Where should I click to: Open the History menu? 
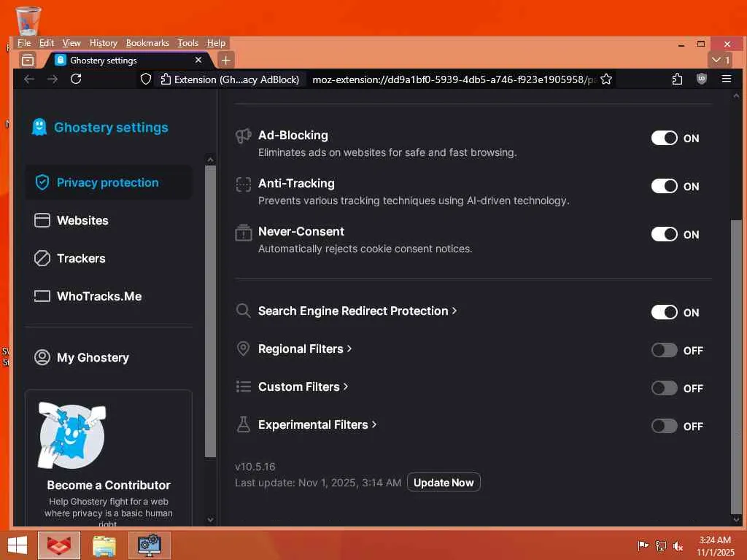104,43
